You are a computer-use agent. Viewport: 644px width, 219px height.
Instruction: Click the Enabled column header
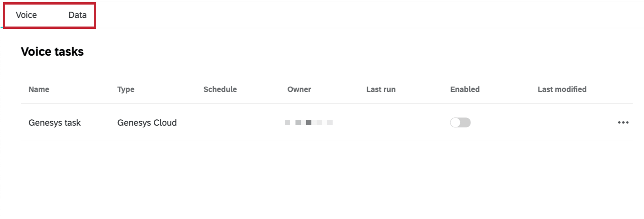[x=465, y=89]
